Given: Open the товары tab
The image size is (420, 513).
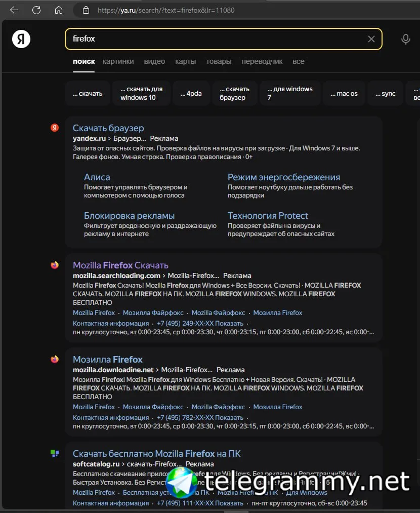Looking at the screenshot, I should coord(219,61).
